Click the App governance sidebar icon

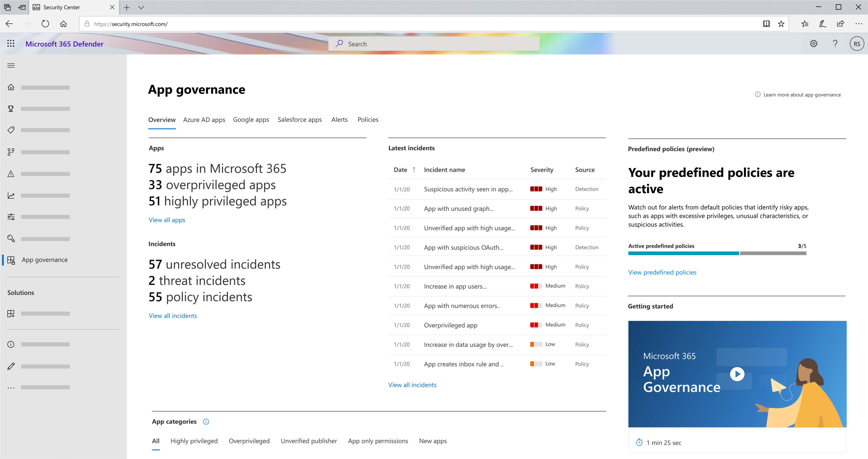point(10,259)
